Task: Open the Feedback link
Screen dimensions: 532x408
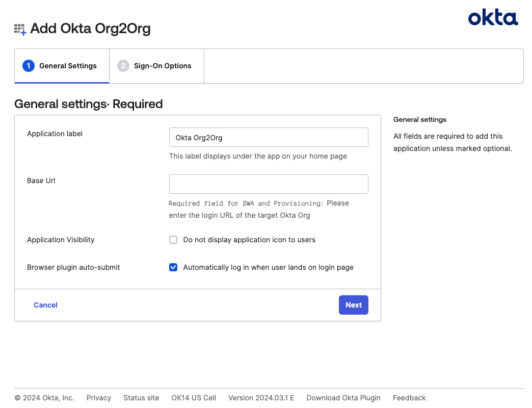Action: pos(409,398)
